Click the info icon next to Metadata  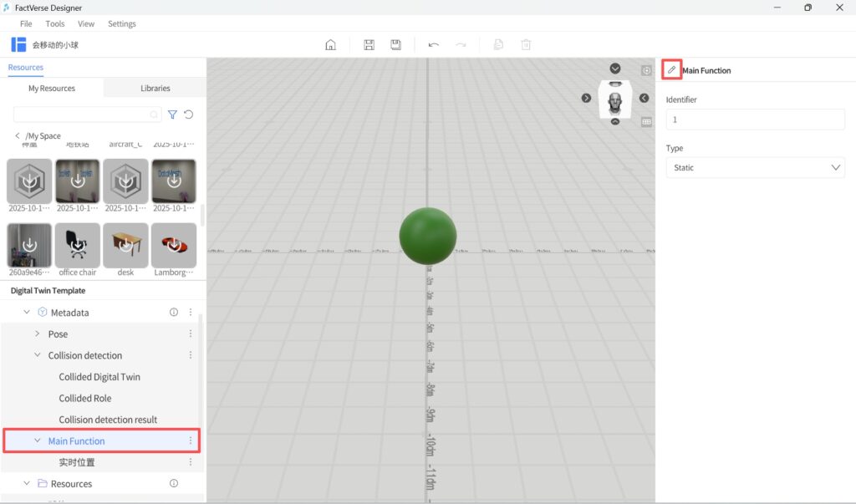[173, 312]
